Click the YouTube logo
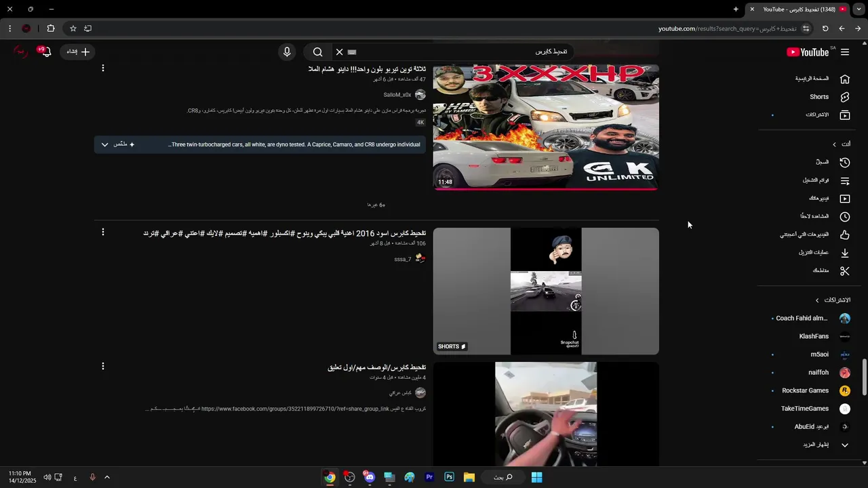 [x=808, y=52]
